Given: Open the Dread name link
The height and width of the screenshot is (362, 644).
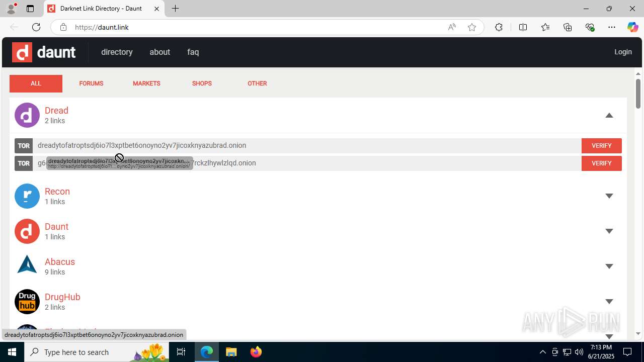Looking at the screenshot, I should click(56, 111).
